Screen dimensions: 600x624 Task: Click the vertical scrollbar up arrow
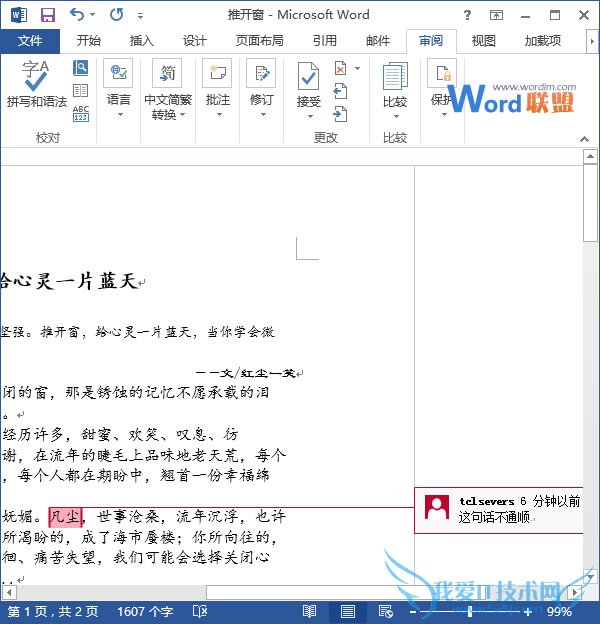coord(590,157)
